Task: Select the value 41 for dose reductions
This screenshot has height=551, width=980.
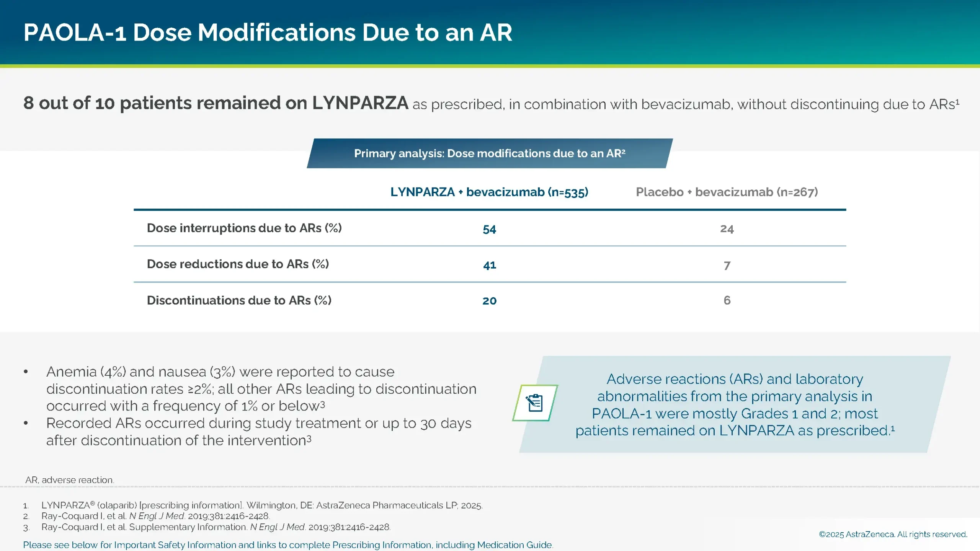Action: click(489, 264)
